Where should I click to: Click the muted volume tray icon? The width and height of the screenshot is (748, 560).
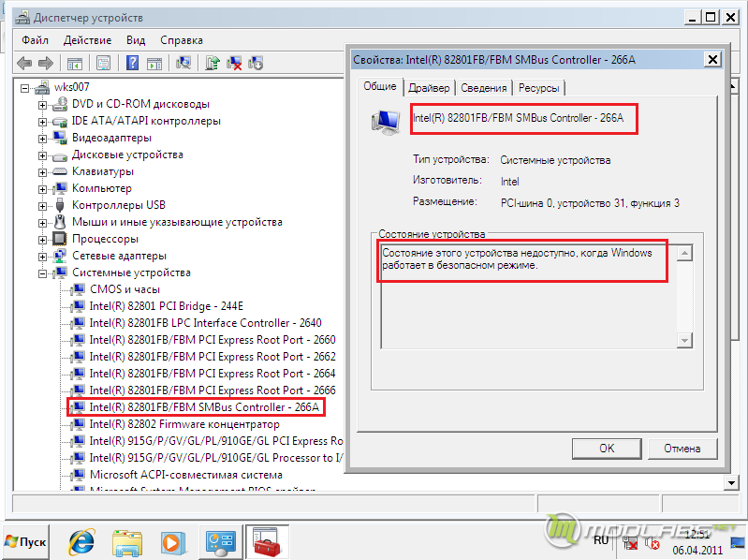(x=653, y=543)
